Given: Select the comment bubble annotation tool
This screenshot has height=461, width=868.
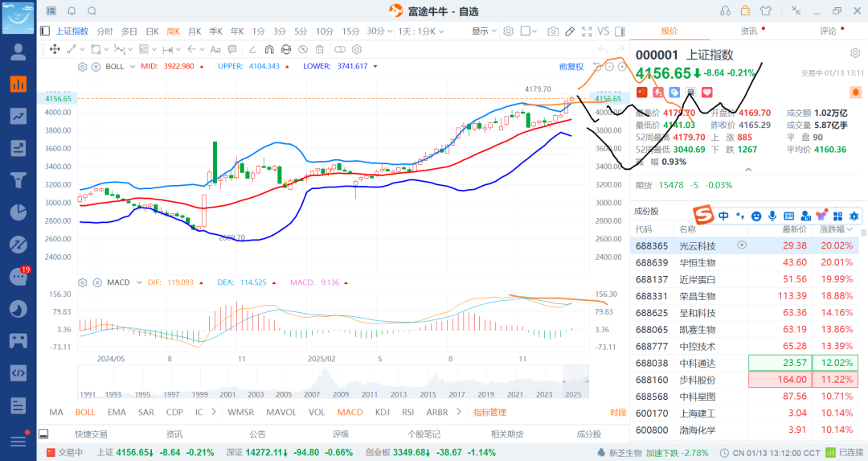Looking at the screenshot, I should [232, 49].
